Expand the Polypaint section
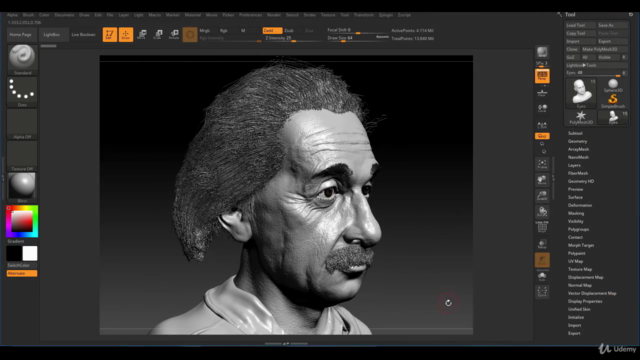The height and width of the screenshot is (360, 640). click(x=577, y=253)
